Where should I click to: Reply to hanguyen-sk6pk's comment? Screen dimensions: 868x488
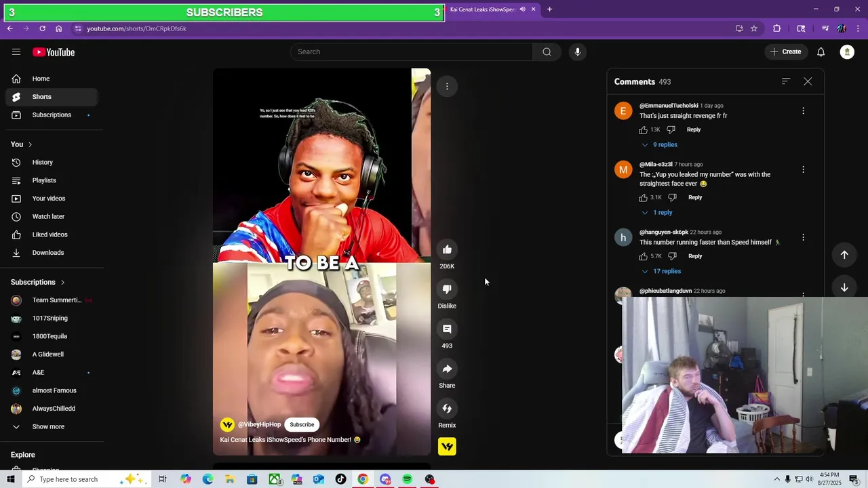(x=695, y=256)
